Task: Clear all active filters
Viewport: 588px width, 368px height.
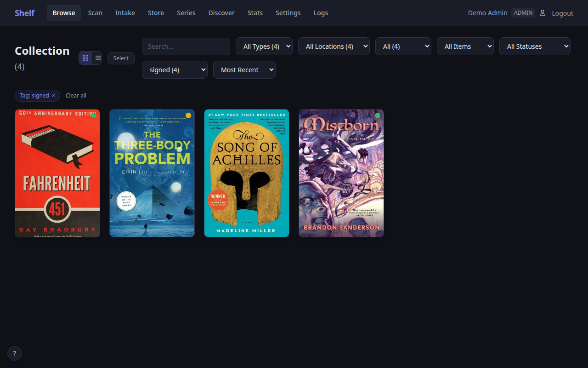Action: point(76,96)
